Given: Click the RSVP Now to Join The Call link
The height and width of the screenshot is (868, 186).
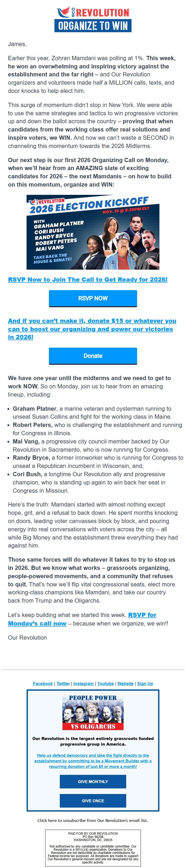Looking at the screenshot, I should pos(87,279).
